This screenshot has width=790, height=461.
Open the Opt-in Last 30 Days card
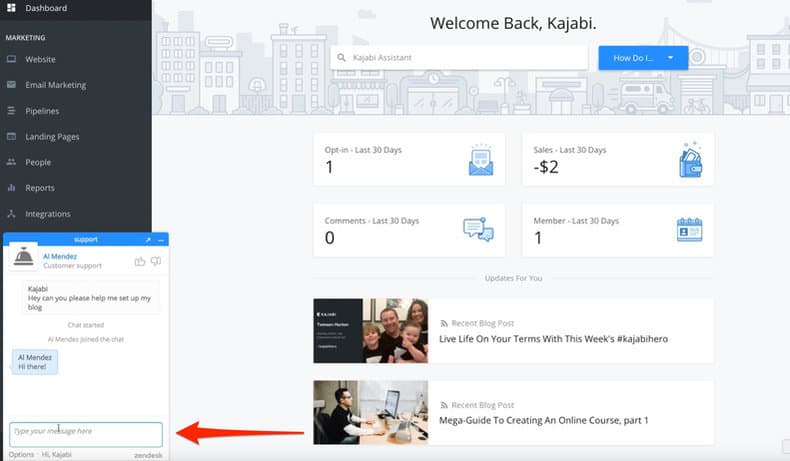[x=409, y=159]
